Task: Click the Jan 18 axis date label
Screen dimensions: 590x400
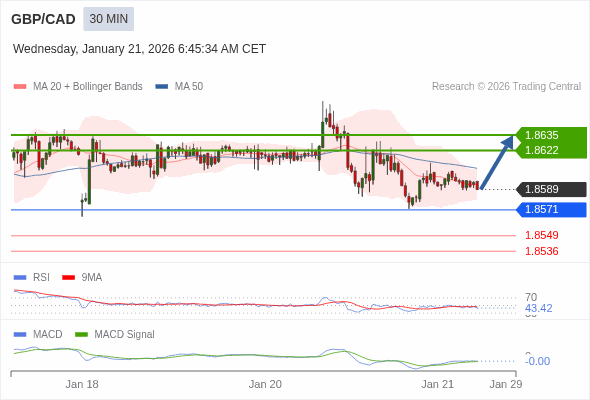Action: pos(82,384)
